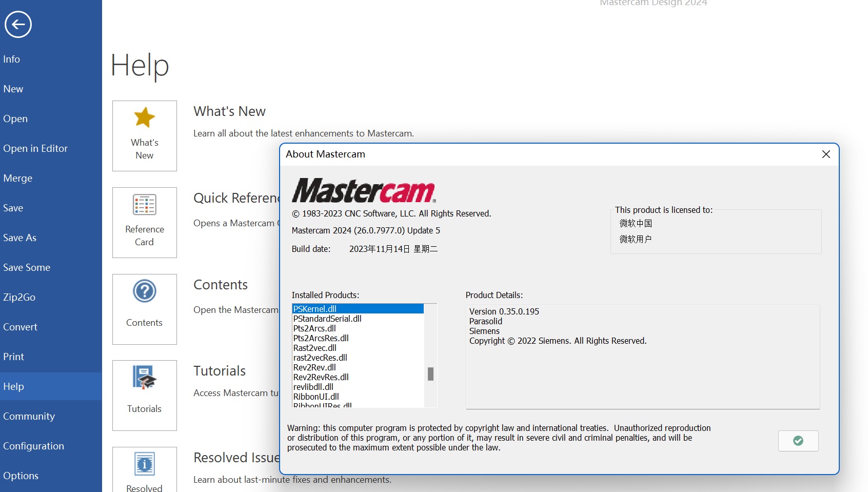Open the What's New star icon tile

145,136
